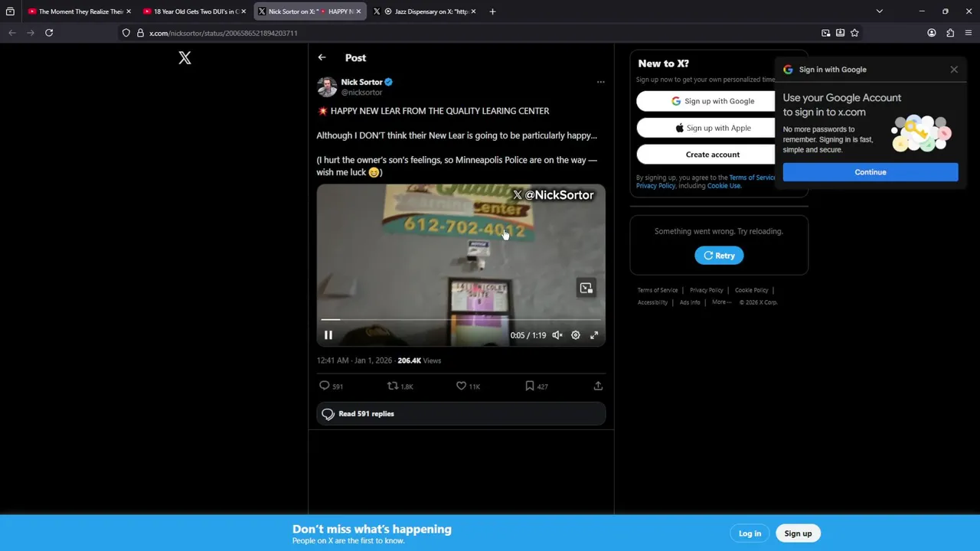
Task: Close the Jazz Dispensary tab
Action: (473, 11)
